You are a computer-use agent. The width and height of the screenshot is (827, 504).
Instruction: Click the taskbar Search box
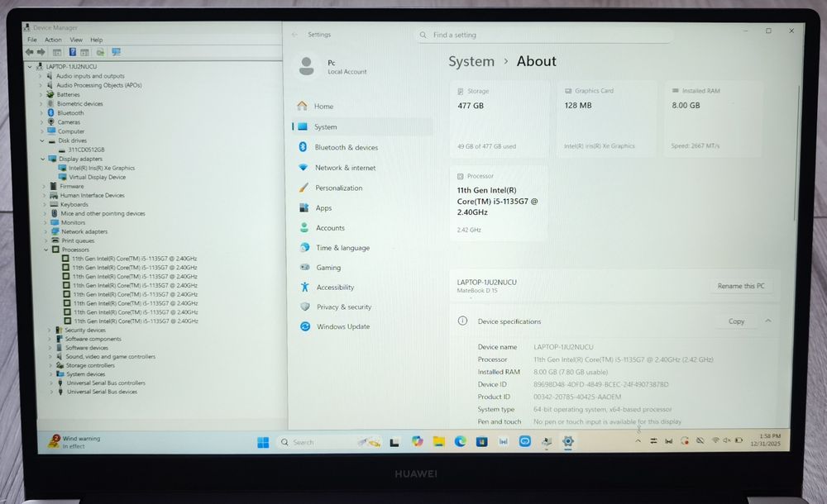[x=330, y=442]
